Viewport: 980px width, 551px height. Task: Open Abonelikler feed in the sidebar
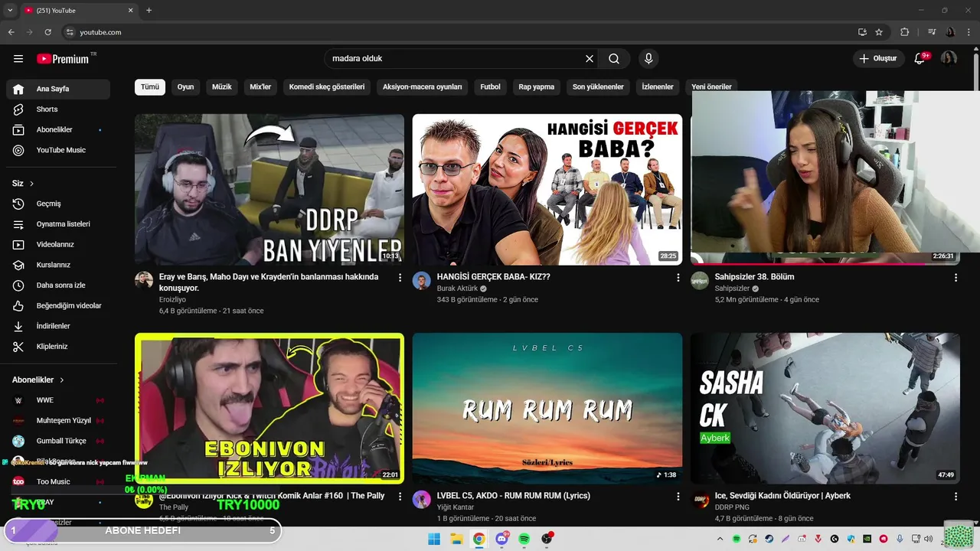pyautogui.click(x=58, y=130)
